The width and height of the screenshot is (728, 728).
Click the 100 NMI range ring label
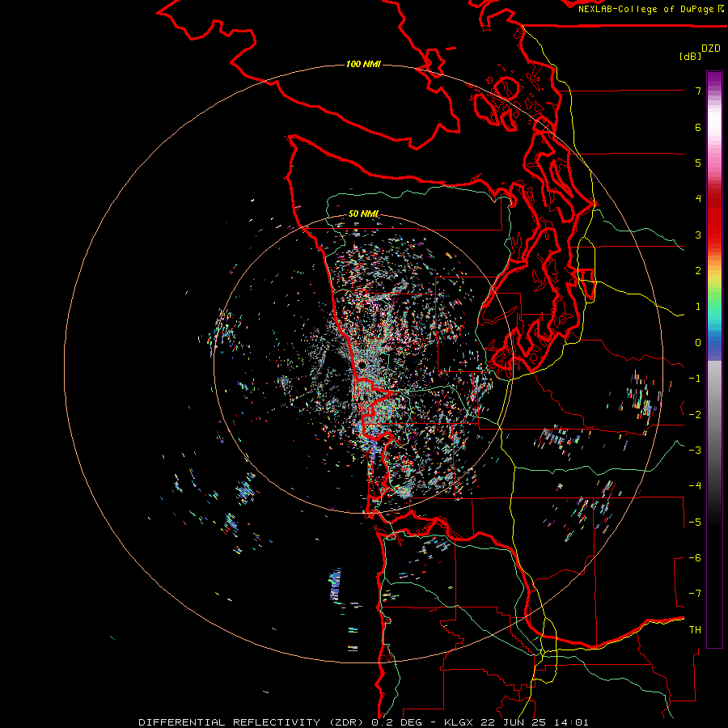363,64
